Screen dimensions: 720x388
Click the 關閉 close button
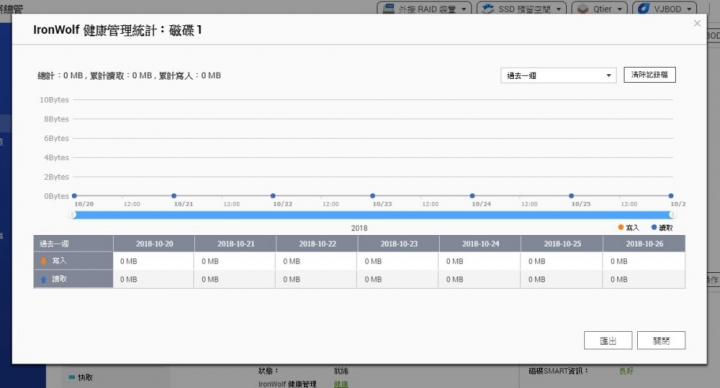point(661,341)
